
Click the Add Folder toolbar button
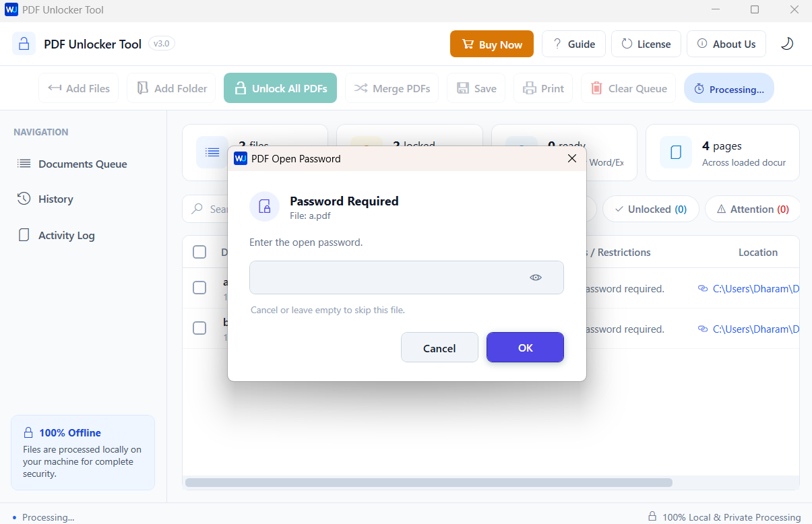coord(171,88)
